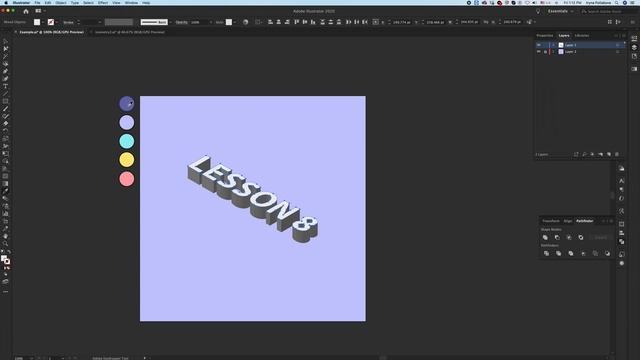
Task: Apply Minus Front shape mode
Action: 557,238
